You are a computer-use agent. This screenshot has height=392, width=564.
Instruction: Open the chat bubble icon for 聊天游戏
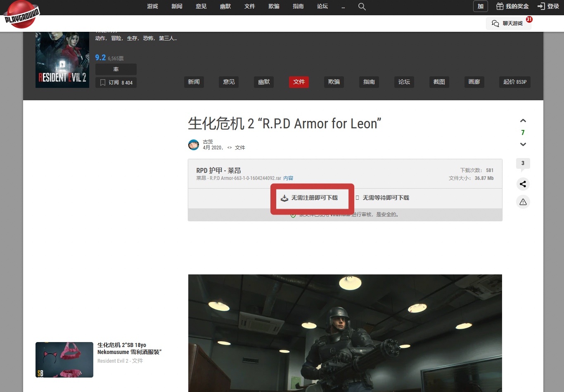click(x=495, y=24)
